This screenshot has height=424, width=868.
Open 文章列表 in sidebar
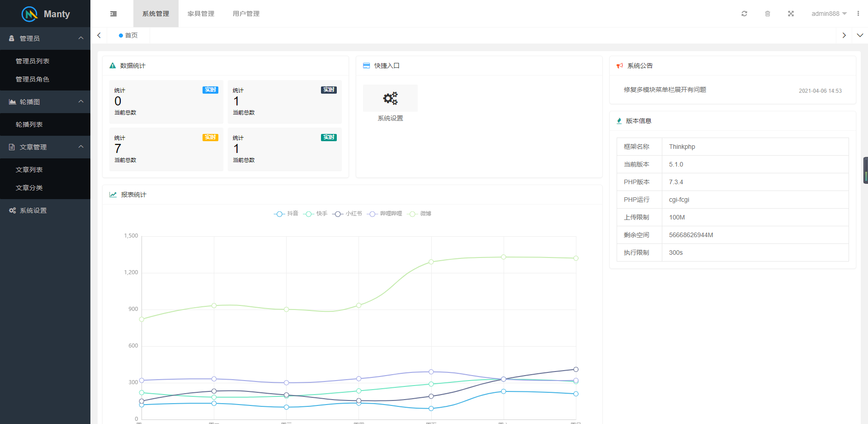click(45, 170)
